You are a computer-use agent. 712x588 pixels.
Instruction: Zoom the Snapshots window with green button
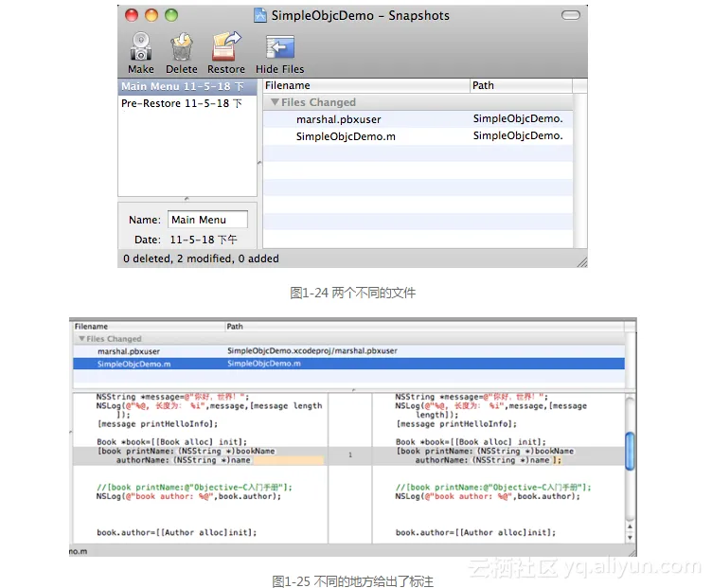[171, 15]
